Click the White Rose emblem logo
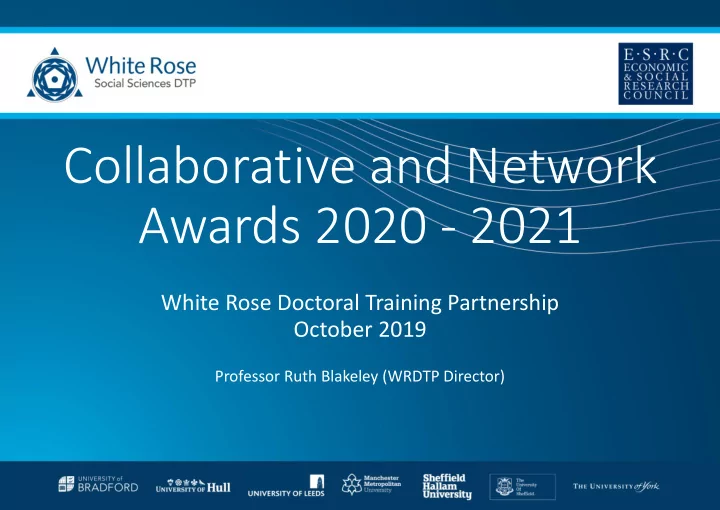Viewport: 720px width, 510px height. click(x=55, y=74)
